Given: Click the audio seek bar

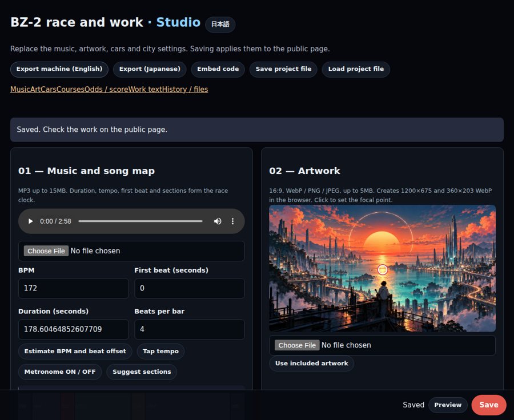Looking at the screenshot, I should coord(140,221).
